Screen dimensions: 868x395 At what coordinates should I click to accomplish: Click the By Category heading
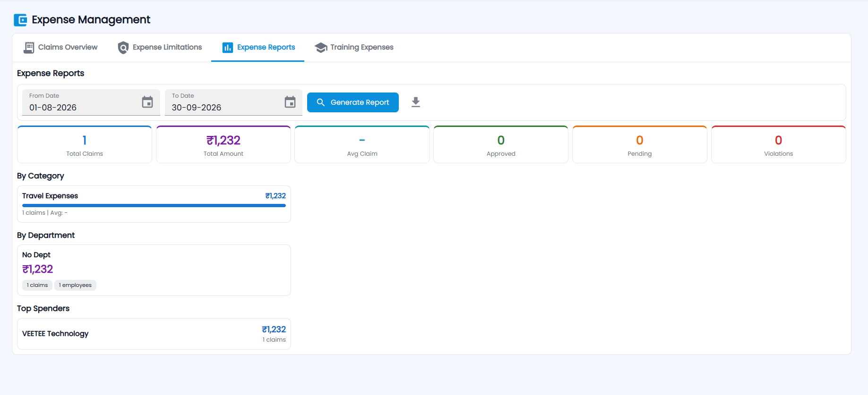(x=41, y=176)
